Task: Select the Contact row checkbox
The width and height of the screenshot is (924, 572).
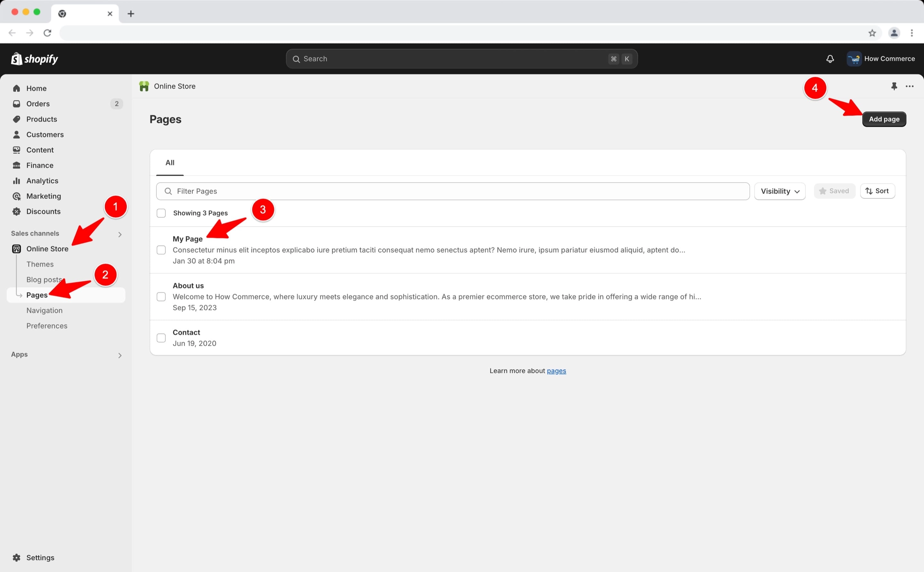Action: coord(161,338)
